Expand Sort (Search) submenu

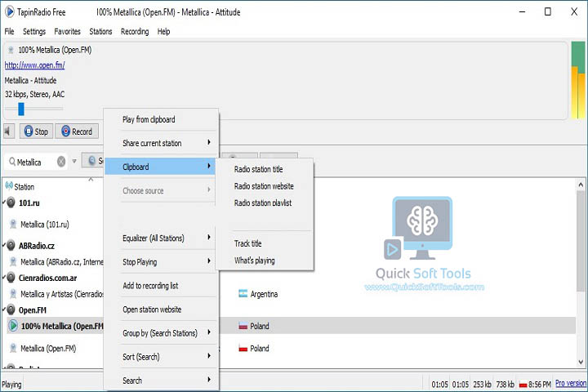click(x=209, y=356)
